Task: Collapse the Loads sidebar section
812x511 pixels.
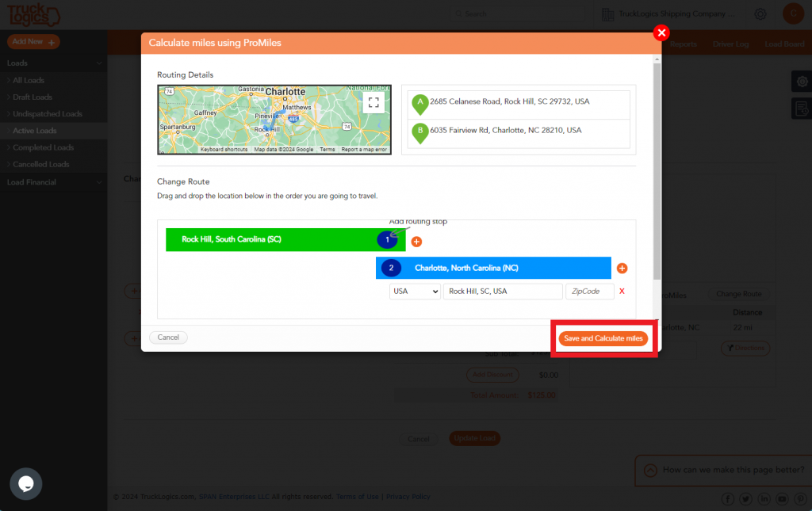Action: point(54,63)
